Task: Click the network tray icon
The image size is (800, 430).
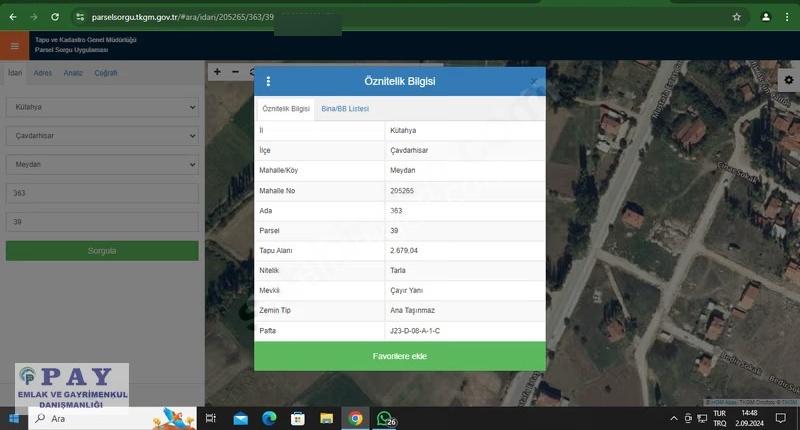Action: 702,418
